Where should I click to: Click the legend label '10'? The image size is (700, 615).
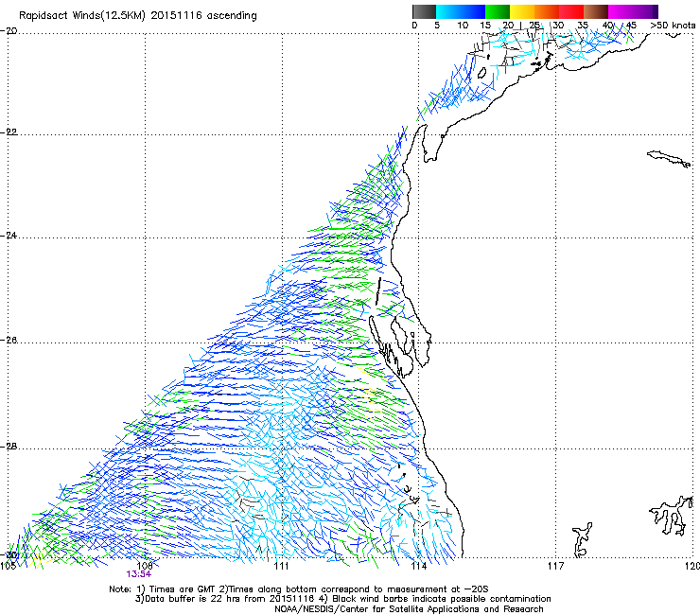pos(463,26)
